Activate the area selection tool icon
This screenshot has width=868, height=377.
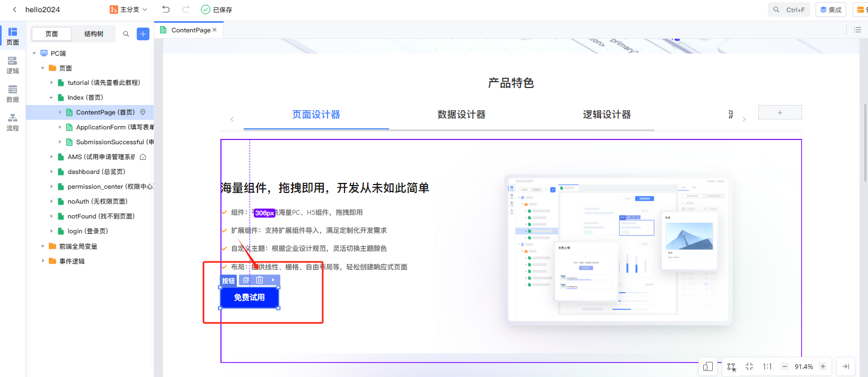(732, 367)
